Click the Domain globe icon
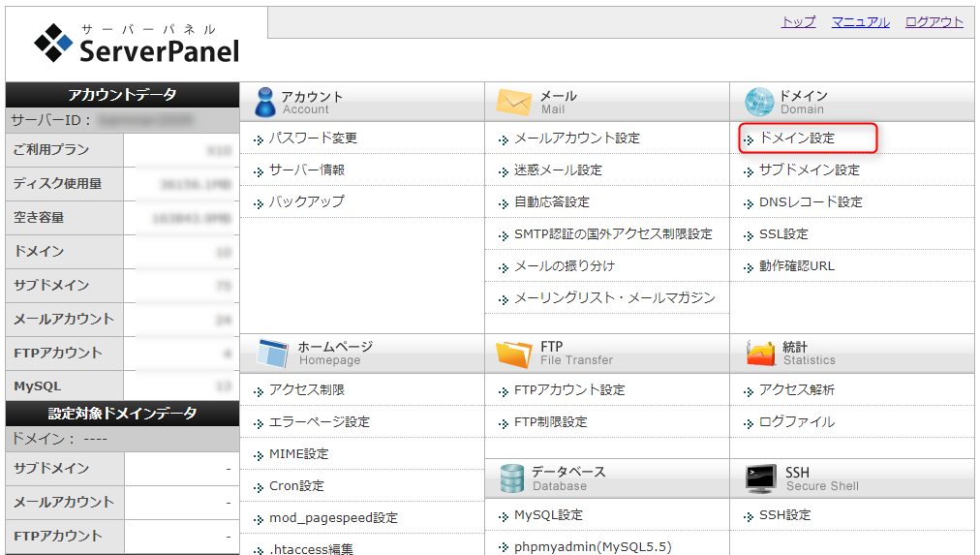The width and height of the screenshot is (980, 555). pyautogui.click(x=759, y=102)
